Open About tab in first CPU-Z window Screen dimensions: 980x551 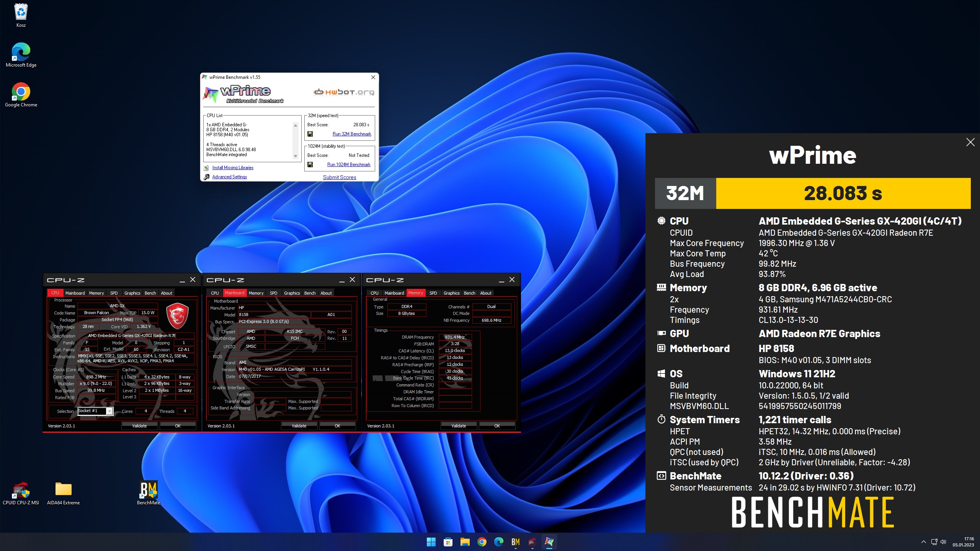167,293
